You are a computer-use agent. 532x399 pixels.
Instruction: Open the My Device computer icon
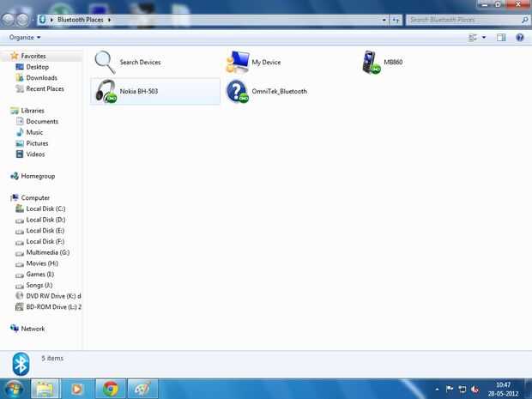(x=238, y=62)
